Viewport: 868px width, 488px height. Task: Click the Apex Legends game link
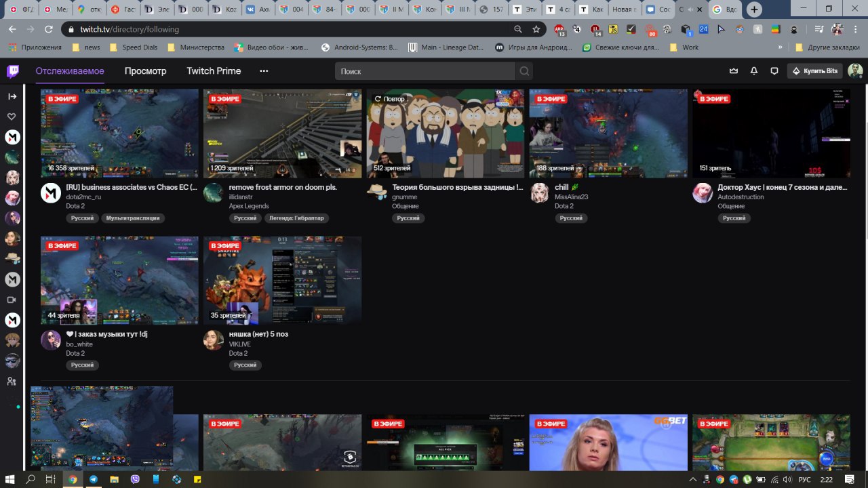[249, 206]
